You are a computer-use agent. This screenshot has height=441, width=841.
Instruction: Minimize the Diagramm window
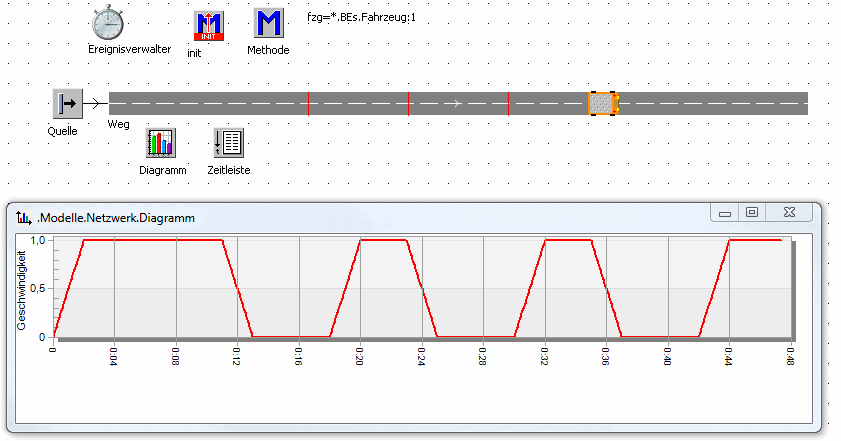coord(725,212)
